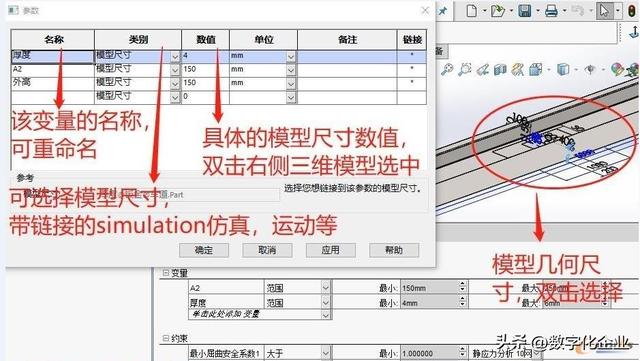Click the 备注 column header
Image resolution: width=640 pixels, height=361 pixels.
click(347, 40)
